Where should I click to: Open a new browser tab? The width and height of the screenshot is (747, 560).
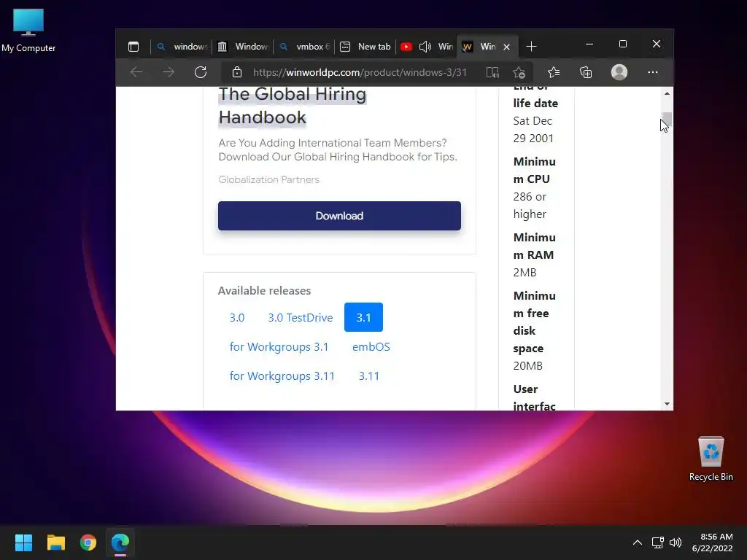531,47
